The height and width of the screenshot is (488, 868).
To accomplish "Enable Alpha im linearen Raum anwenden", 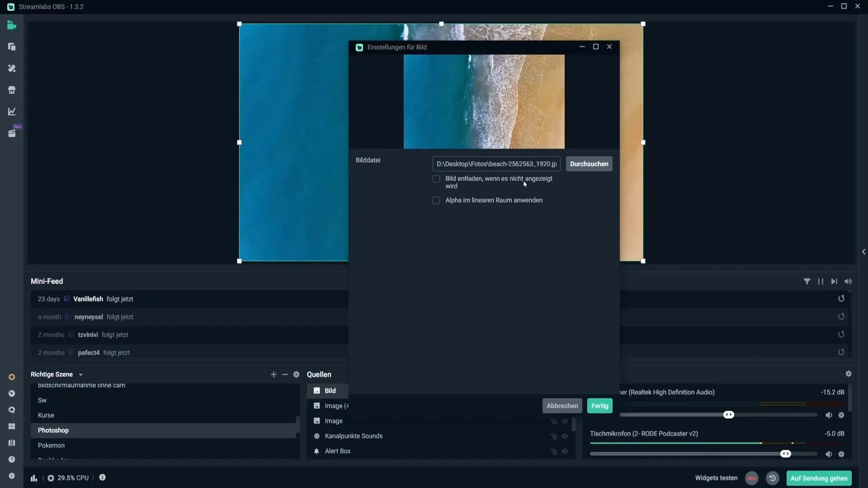I will point(436,201).
